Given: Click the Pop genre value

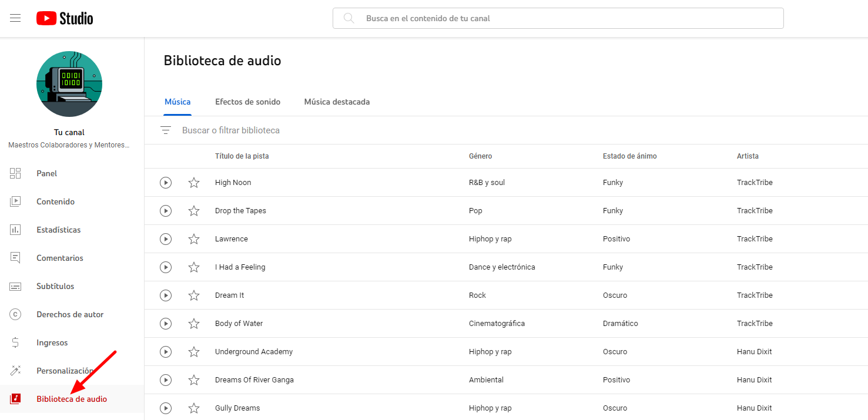Looking at the screenshot, I should [x=475, y=211].
